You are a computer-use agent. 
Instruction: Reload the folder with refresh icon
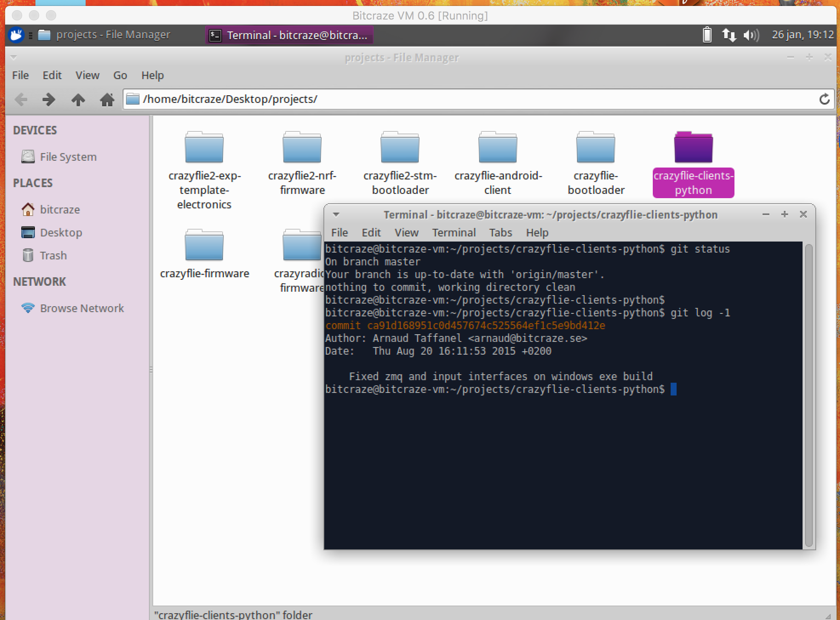pos(824,99)
